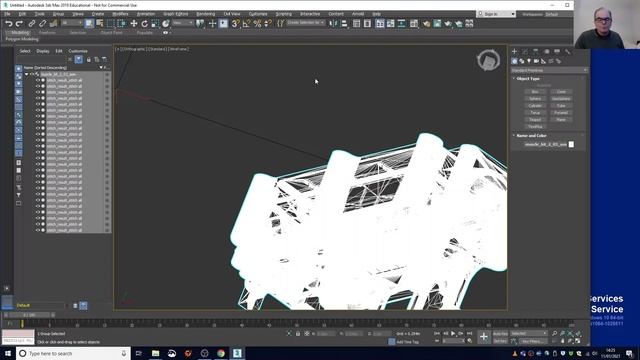Click the time slider on the timeline

[x=29, y=315]
